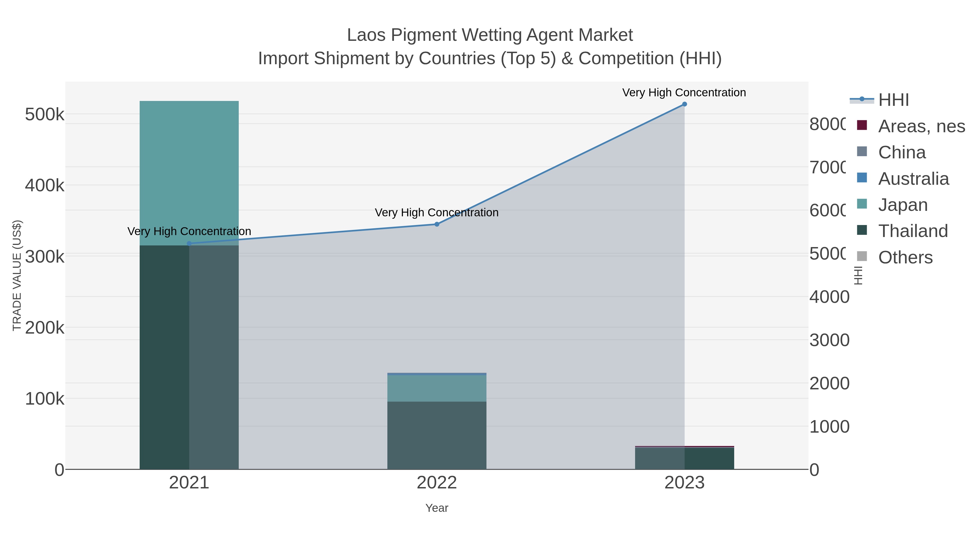Click the 300k trade value tick label
This screenshot has width=980, height=551.
pyautogui.click(x=45, y=257)
